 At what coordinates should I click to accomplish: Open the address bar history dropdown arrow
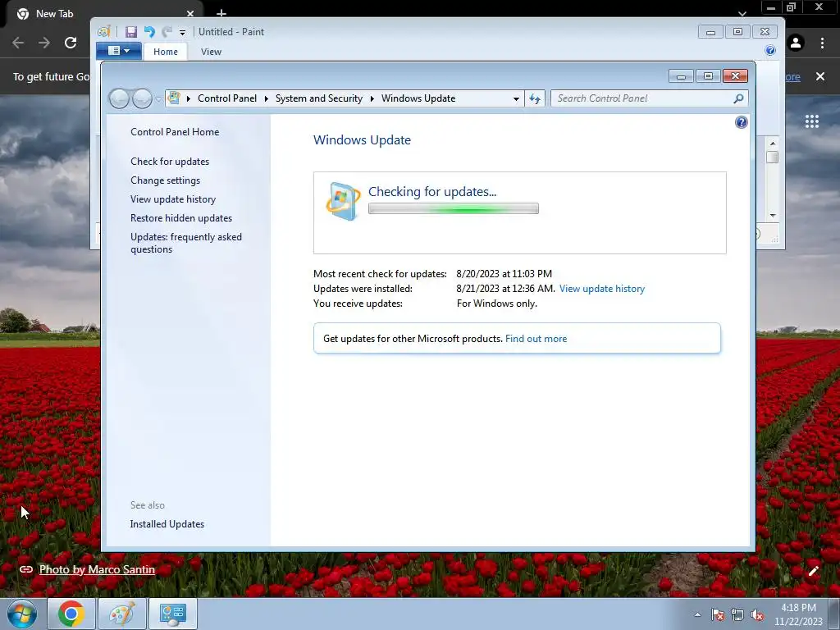(516, 98)
